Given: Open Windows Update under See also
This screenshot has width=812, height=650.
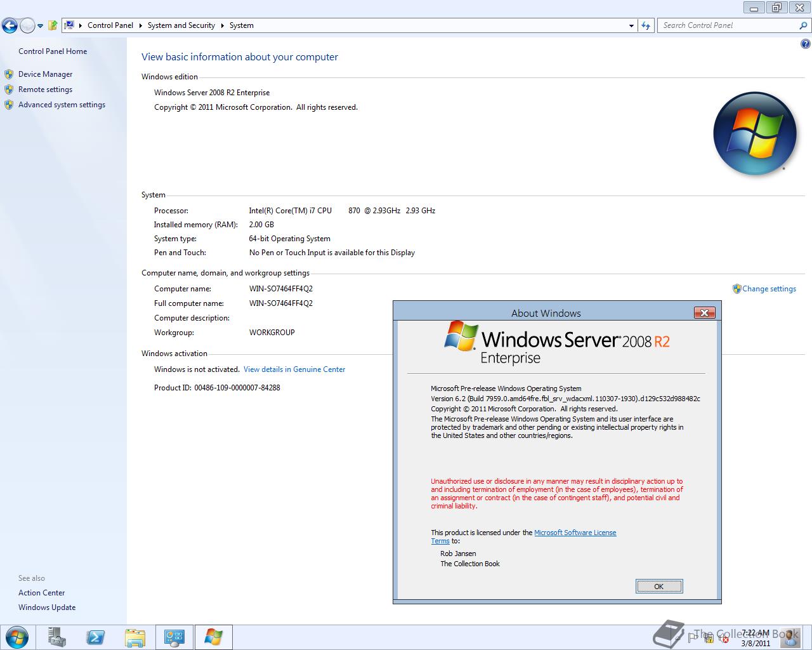Looking at the screenshot, I should 47,607.
